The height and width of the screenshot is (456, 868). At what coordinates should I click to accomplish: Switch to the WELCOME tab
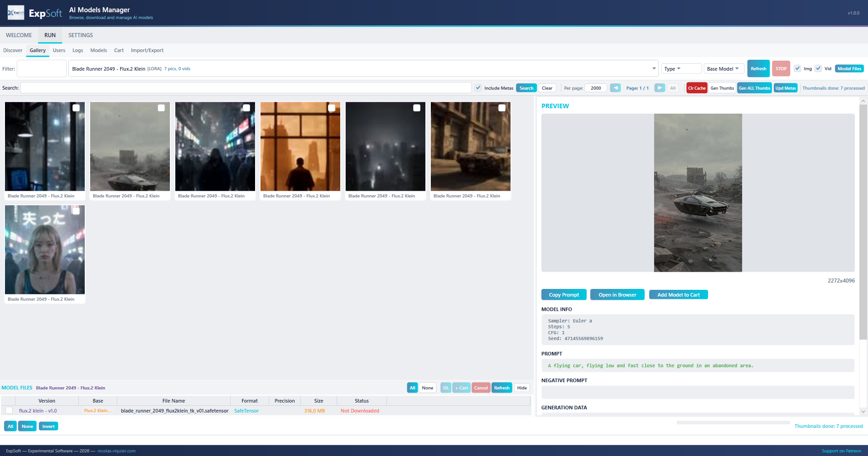[19, 35]
